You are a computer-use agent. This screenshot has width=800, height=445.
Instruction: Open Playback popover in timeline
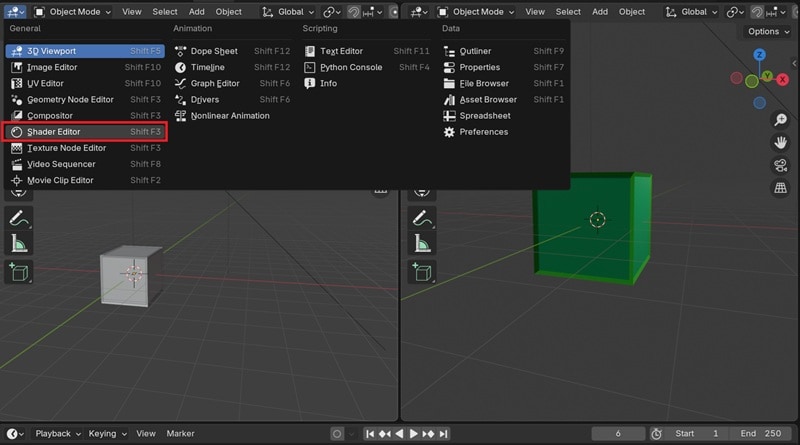pyautogui.click(x=58, y=434)
